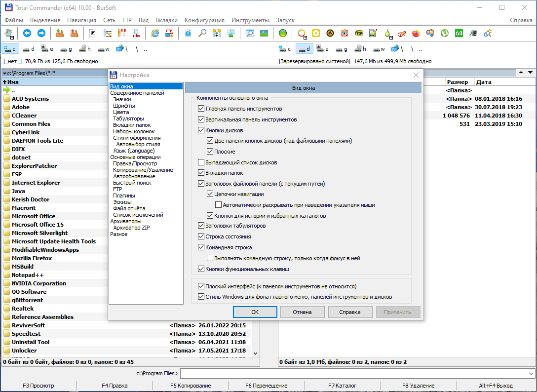Select 'Цвета' in settings tree

click(121, 112)
